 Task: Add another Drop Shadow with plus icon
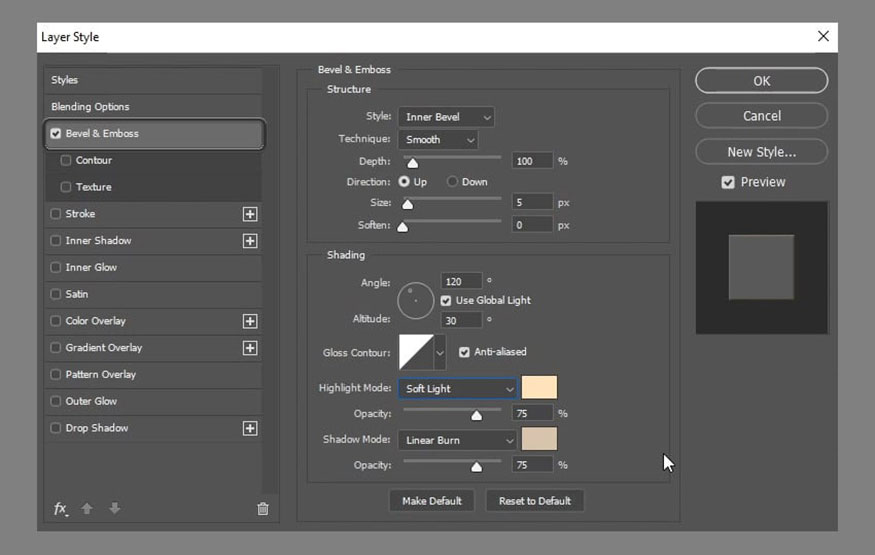(250, 428)
